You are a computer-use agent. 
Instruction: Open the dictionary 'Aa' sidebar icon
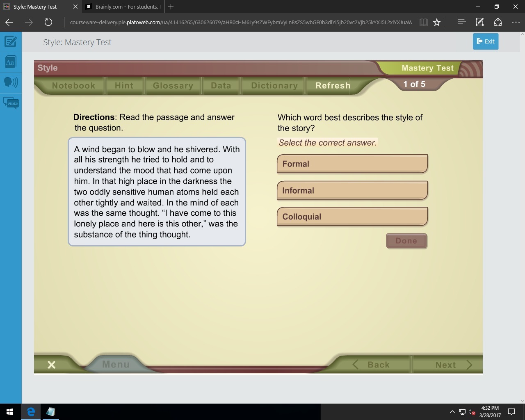pyautogui.click(x=11, y=62)
